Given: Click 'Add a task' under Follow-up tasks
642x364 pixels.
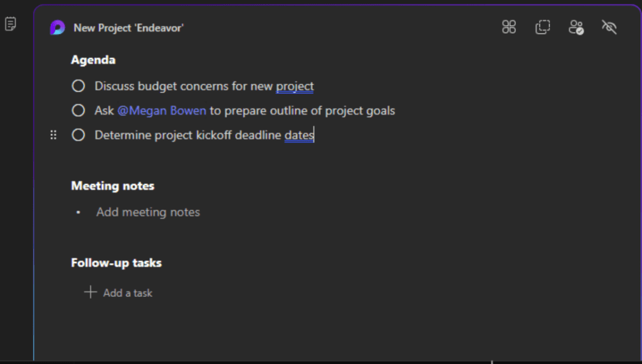Looking at the screenshot, I should pyautogui.click(x=127, y=293).
